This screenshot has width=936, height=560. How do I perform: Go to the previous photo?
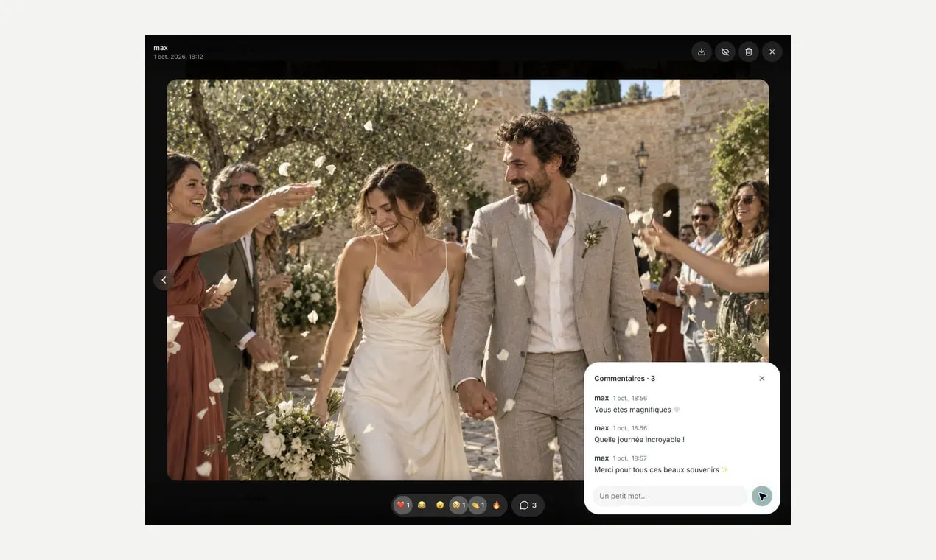pos(164,280)
